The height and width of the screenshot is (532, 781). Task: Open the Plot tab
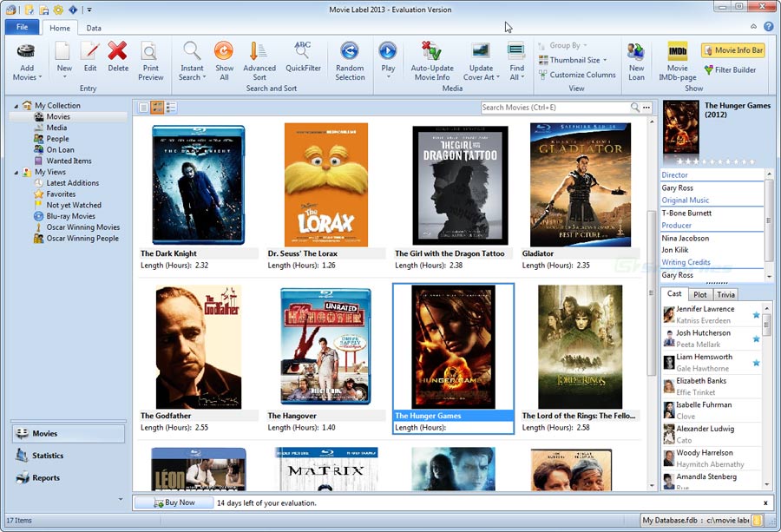pyautogui.click(x=700, y=294)
